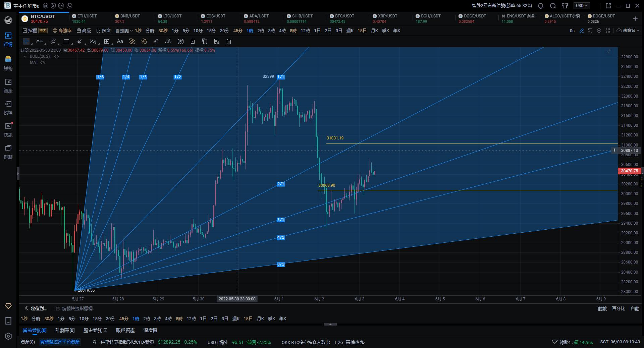This screenshot has height=348, width=644.
Task: Select the rectangle drawing tool
Action: pyautogui.click(x=66, y=41)
